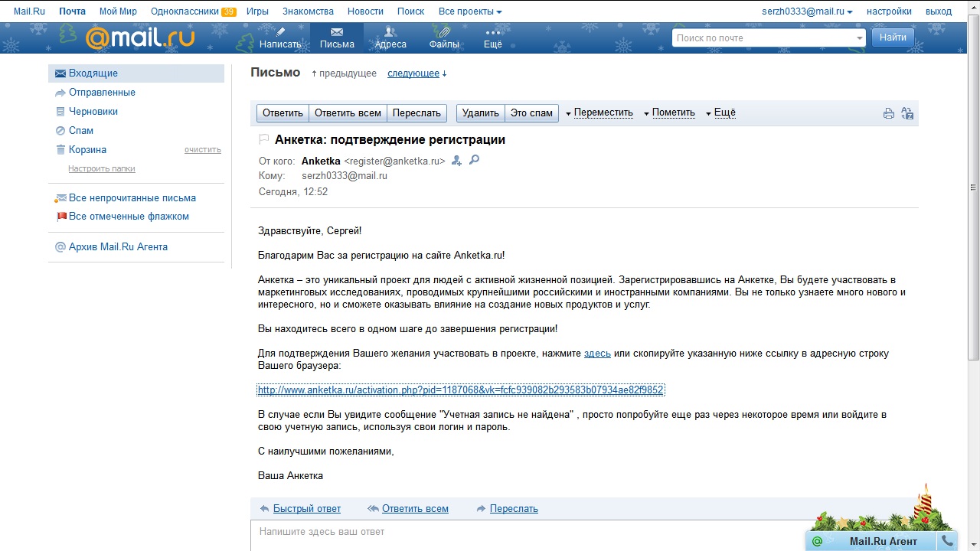980x551 pixels.
Task: Click the Ответить button
Action: 283,113
